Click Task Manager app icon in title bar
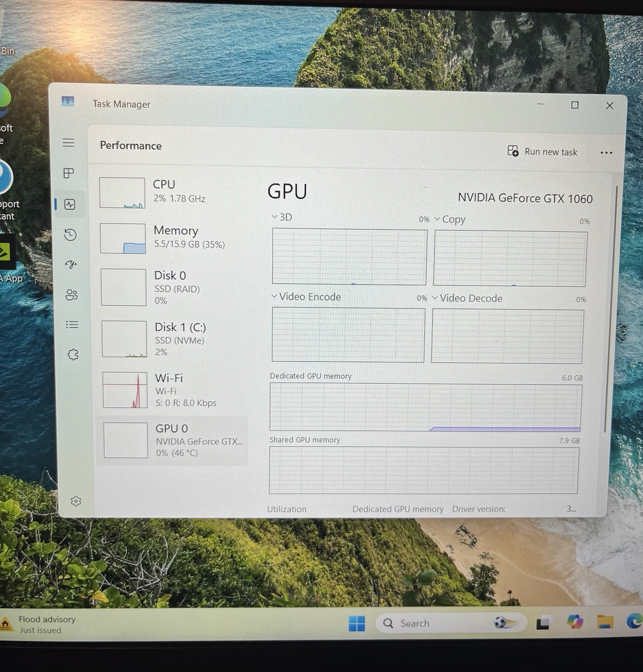 [x=68, y=101]
